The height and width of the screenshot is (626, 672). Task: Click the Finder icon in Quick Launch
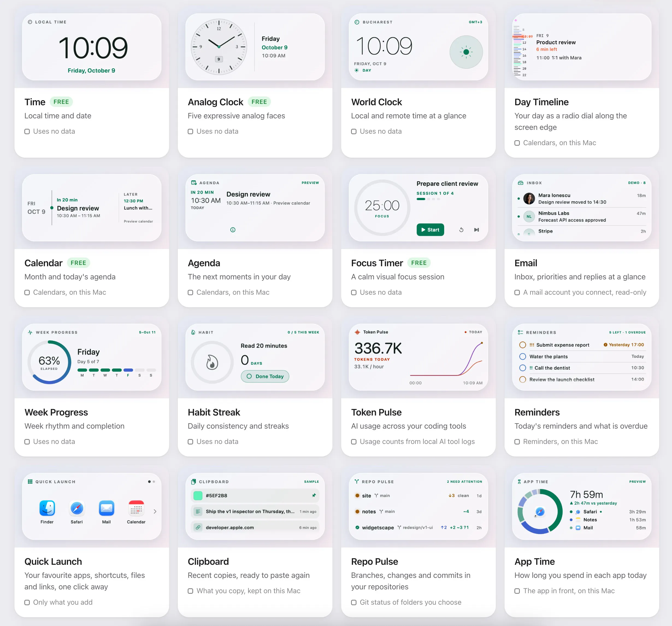[x=47, y=508]
